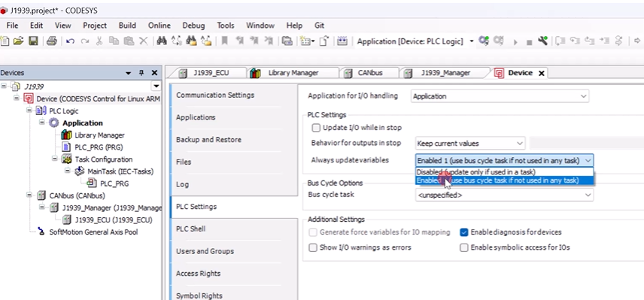
Task: Click the Step Into debug icon
Action: (x=575, y=41)
